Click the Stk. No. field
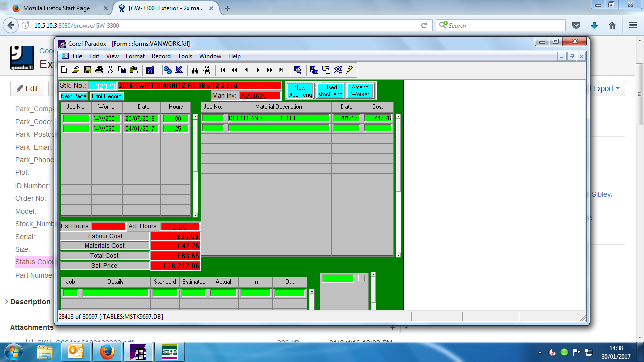This screenshot has width=644, height=362. click(103, 86)
